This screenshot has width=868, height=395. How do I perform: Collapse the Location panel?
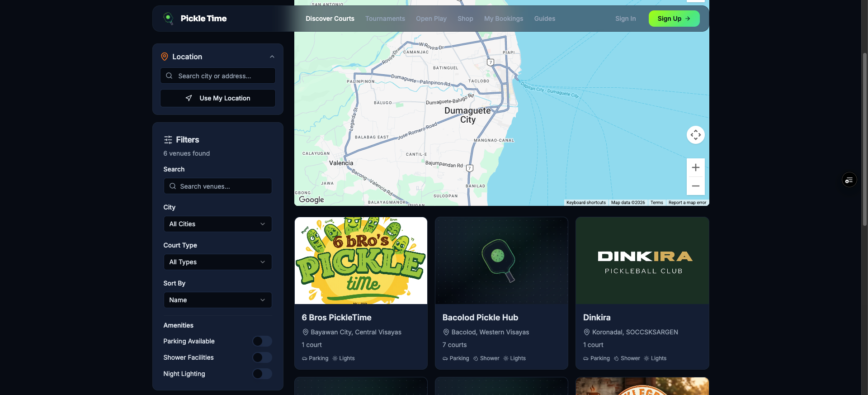click(272, 57)
